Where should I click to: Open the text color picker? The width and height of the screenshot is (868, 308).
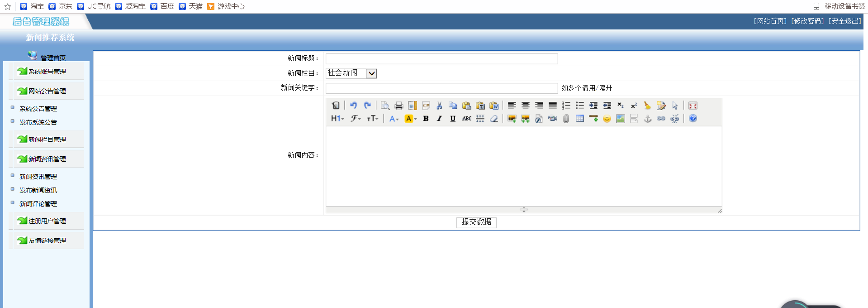(x=394, y=119)
